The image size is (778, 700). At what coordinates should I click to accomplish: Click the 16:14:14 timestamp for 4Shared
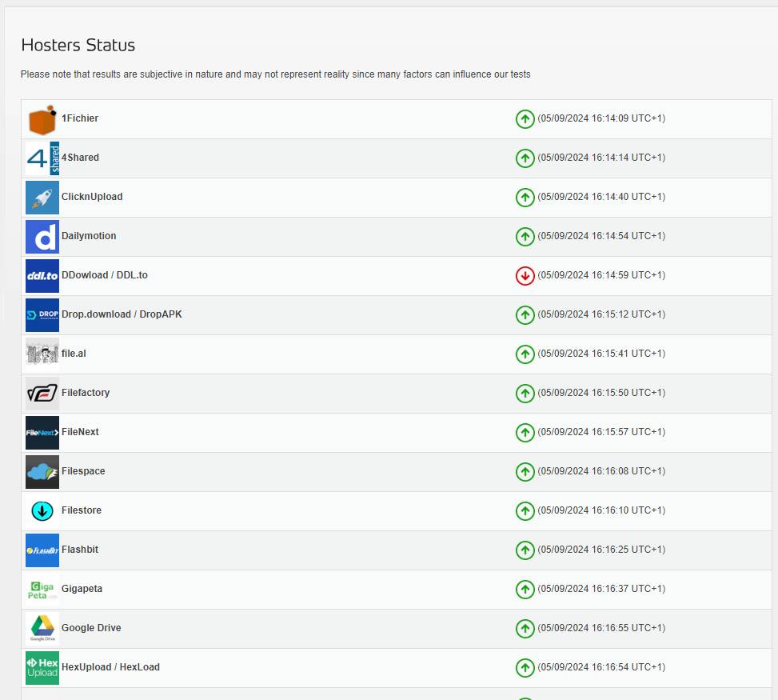601,158
